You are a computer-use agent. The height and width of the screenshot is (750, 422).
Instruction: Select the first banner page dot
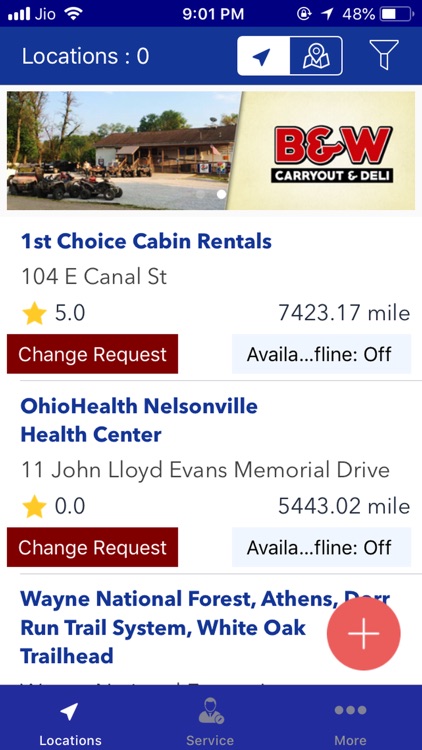pyautogui.click(x=201, y=194)
